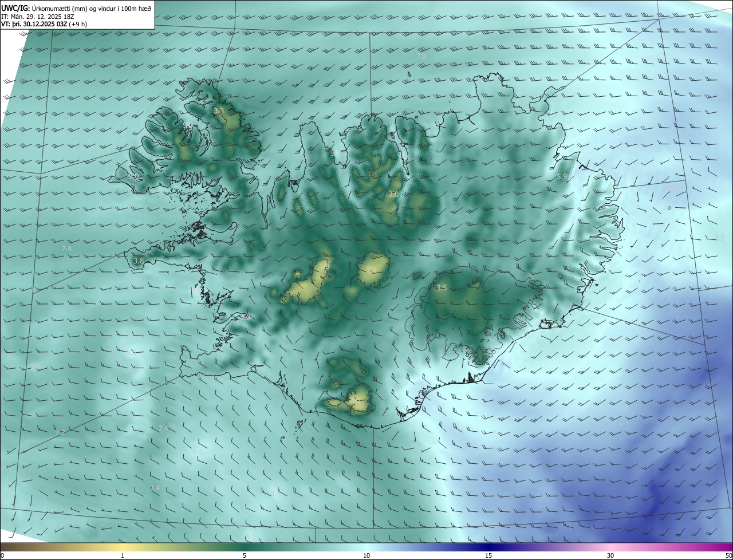Click the 1 tick label on the color scale
This screenshot has height=560, width=733.
pos(123,555)
